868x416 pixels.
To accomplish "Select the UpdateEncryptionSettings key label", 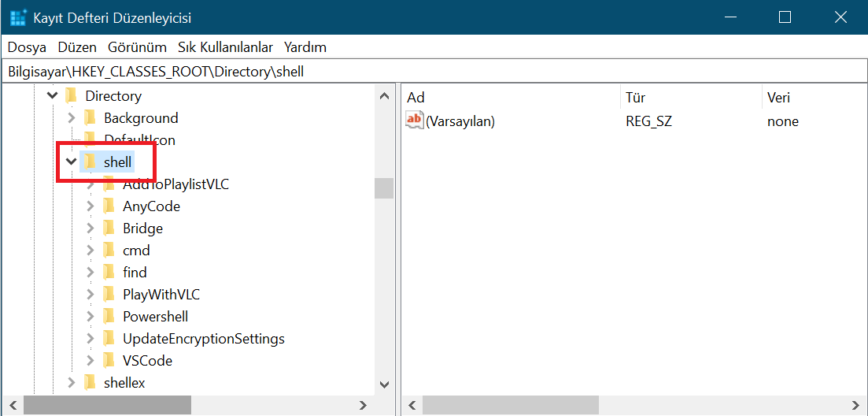I will 204,339.
